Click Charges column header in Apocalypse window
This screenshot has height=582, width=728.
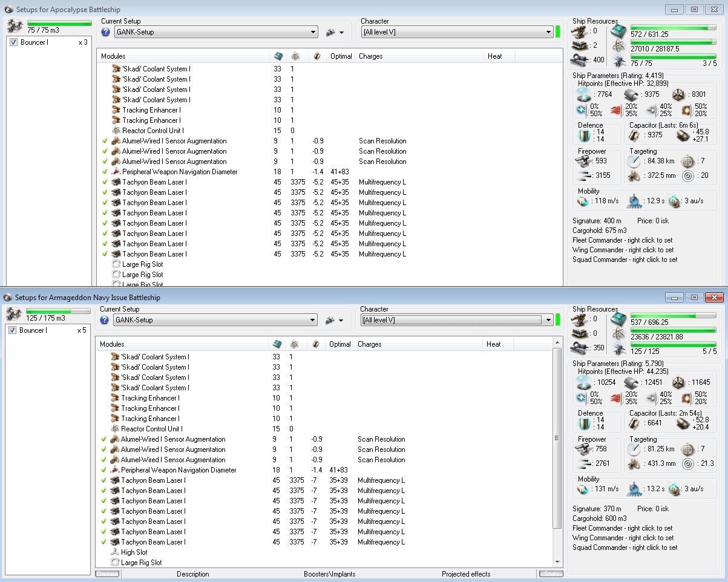420,56
